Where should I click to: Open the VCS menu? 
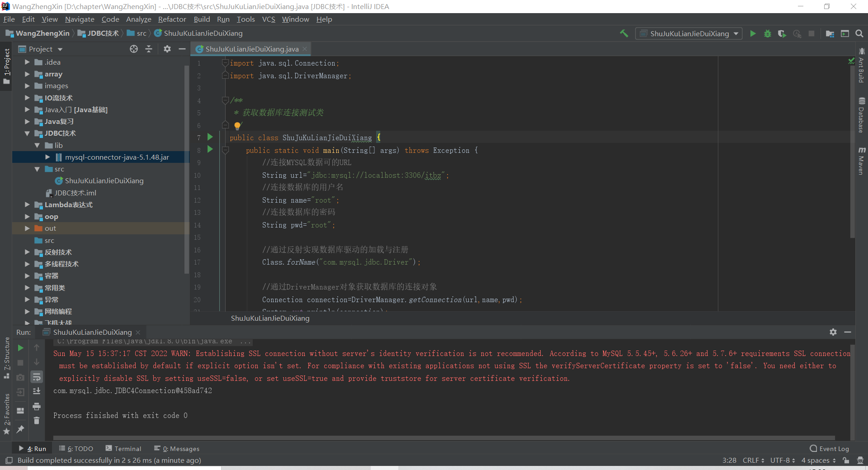point(269,19)
